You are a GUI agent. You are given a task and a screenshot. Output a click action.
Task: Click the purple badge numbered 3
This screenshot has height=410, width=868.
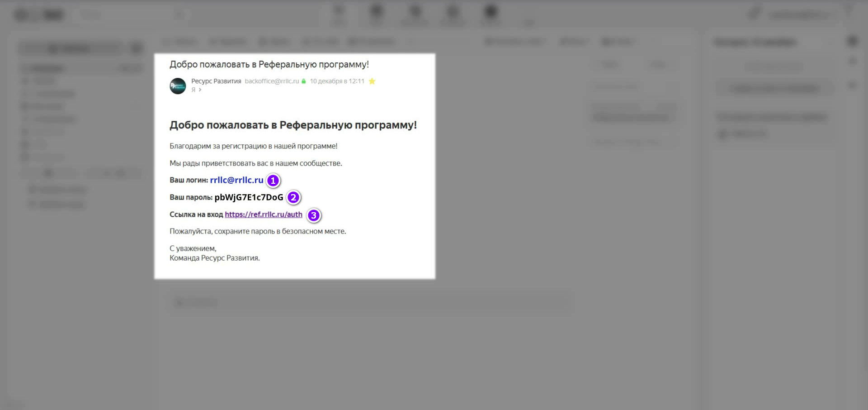click(x=313, y=215)
